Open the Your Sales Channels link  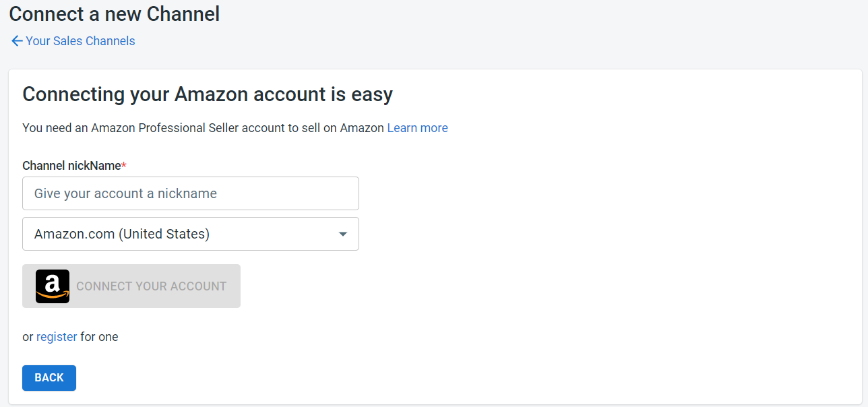(80, 41)
